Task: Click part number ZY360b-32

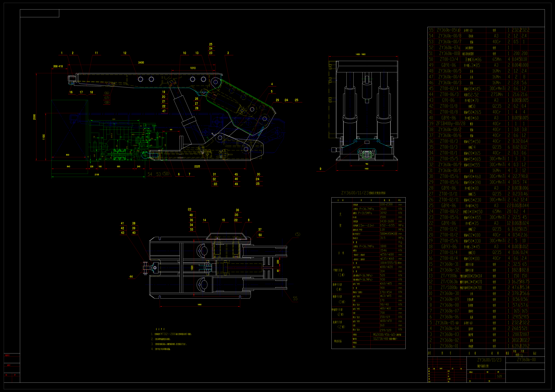Action: pyautogui.click(x=449, y=270)
